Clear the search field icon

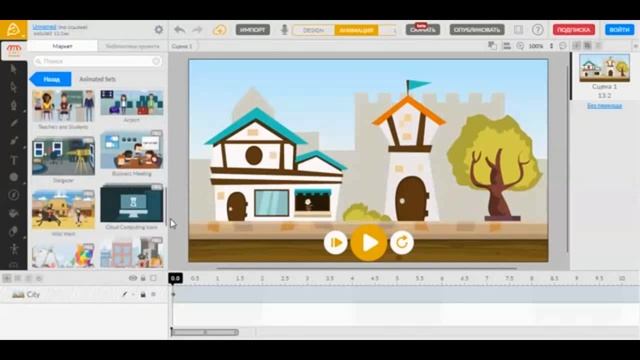click(x=156, y=61)
